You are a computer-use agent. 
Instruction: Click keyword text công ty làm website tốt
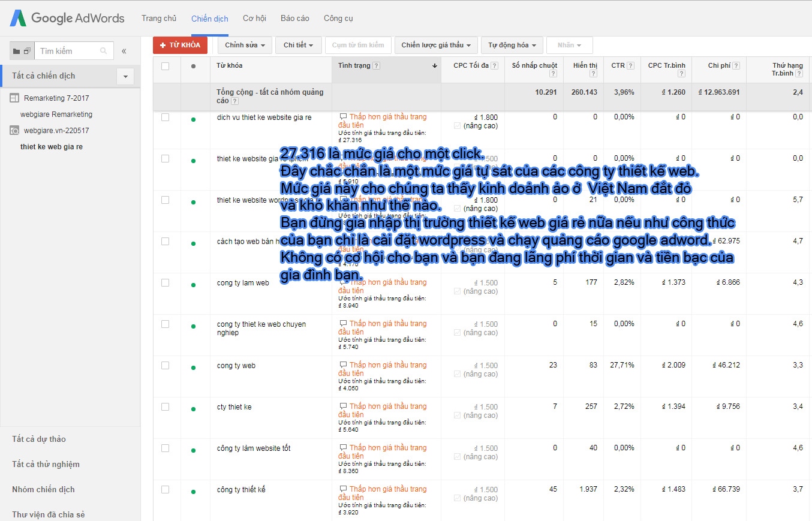[254, 448]
